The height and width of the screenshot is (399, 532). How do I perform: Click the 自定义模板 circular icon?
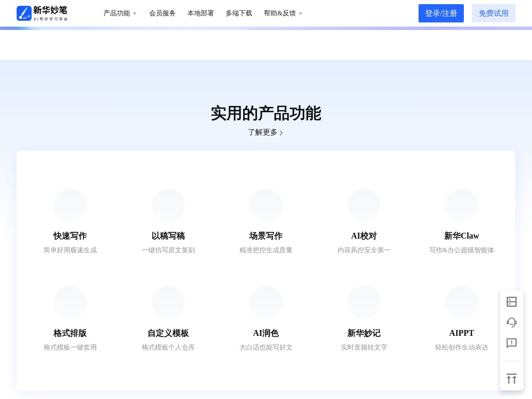pos(168,303)
